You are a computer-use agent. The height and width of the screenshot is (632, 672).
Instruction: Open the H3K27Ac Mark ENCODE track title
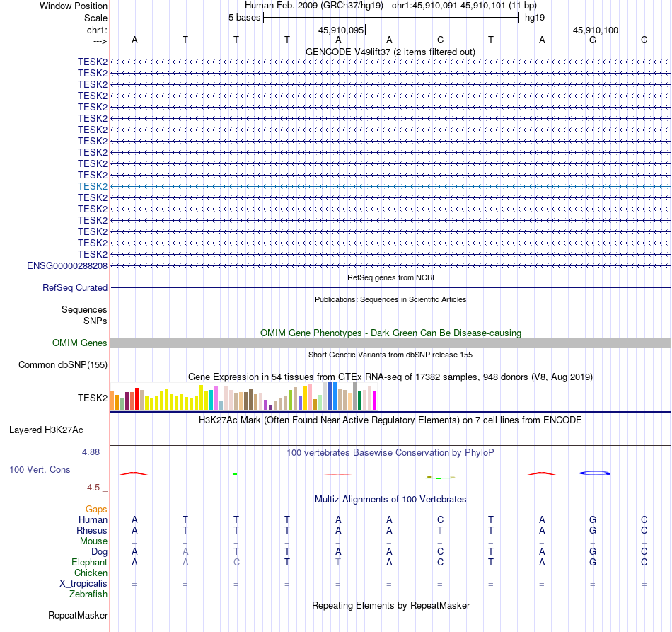tap(390, 420)
